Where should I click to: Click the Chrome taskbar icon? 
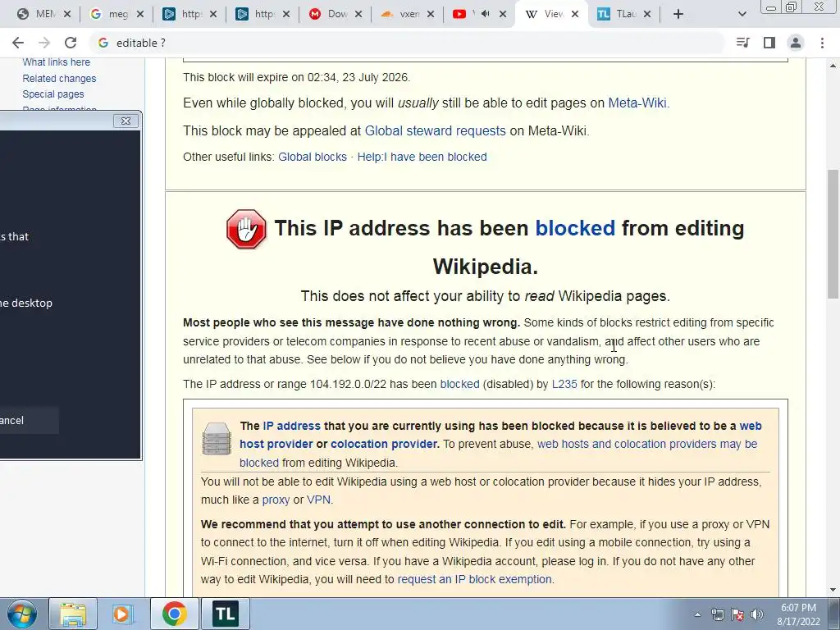click(175, 614)
